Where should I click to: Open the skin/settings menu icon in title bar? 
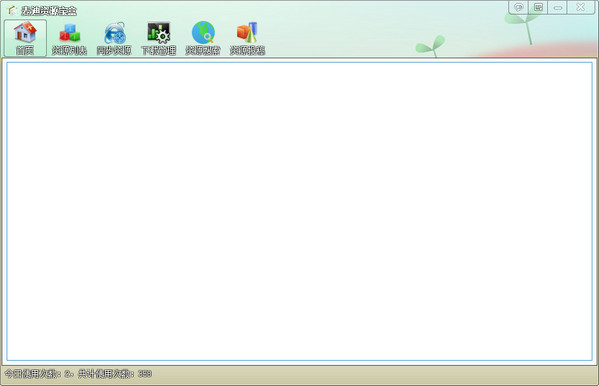tap(538, 7)
